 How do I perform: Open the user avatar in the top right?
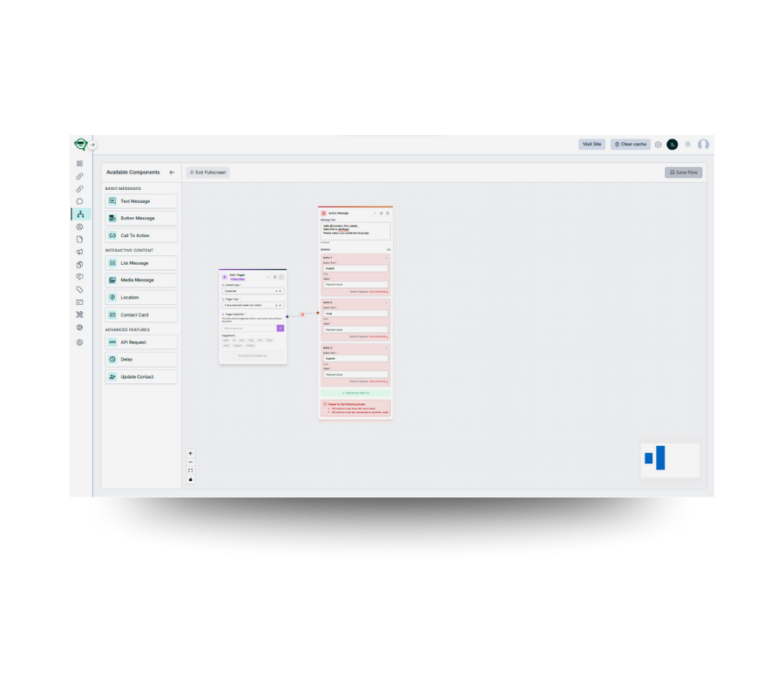pos(703,145)
